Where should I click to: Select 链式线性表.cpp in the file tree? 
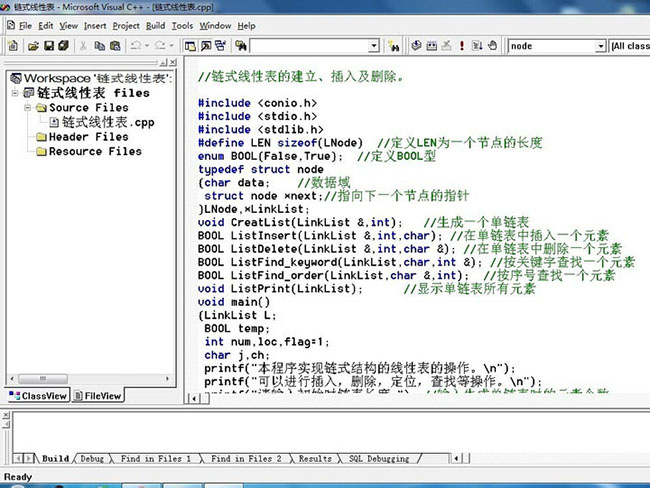tap(108, 122)
